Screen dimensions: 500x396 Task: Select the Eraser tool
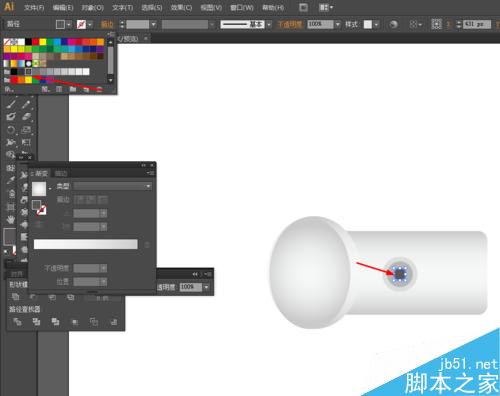(x=26, y=117)
